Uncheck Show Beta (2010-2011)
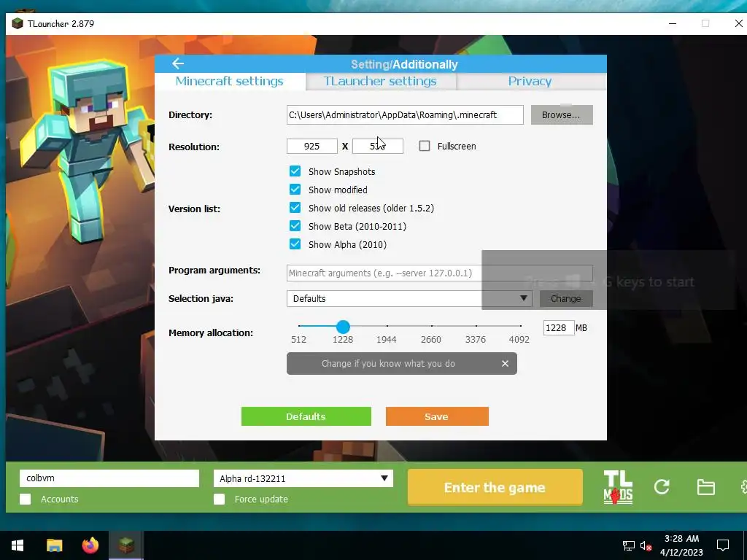The width and height of the screenshot is (747, 560). click(x=295, y=226)
